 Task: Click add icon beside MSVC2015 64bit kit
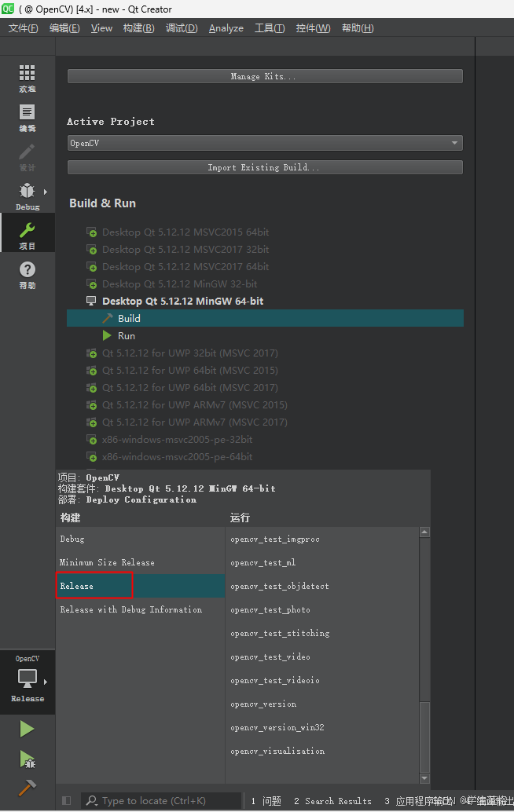click(91, 232)
